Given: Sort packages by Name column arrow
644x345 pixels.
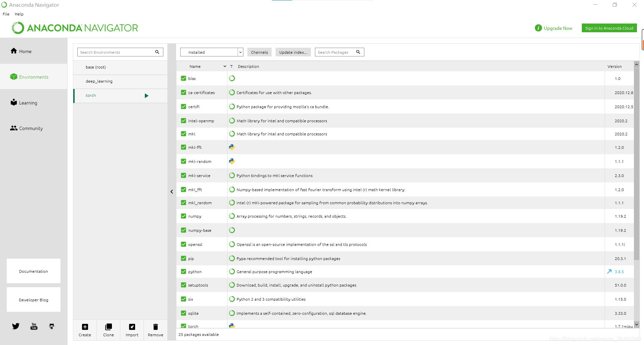Looking at the screenshot, I should click(225, 67).
